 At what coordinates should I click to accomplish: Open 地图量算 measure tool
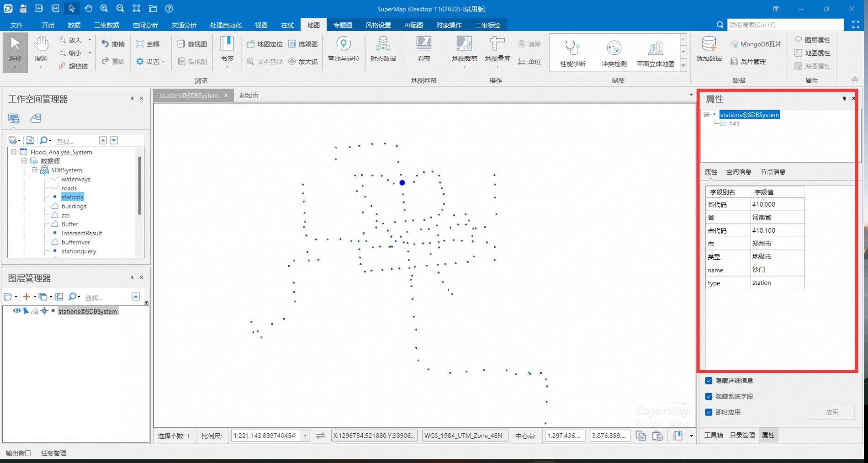(x=498, y=51)
